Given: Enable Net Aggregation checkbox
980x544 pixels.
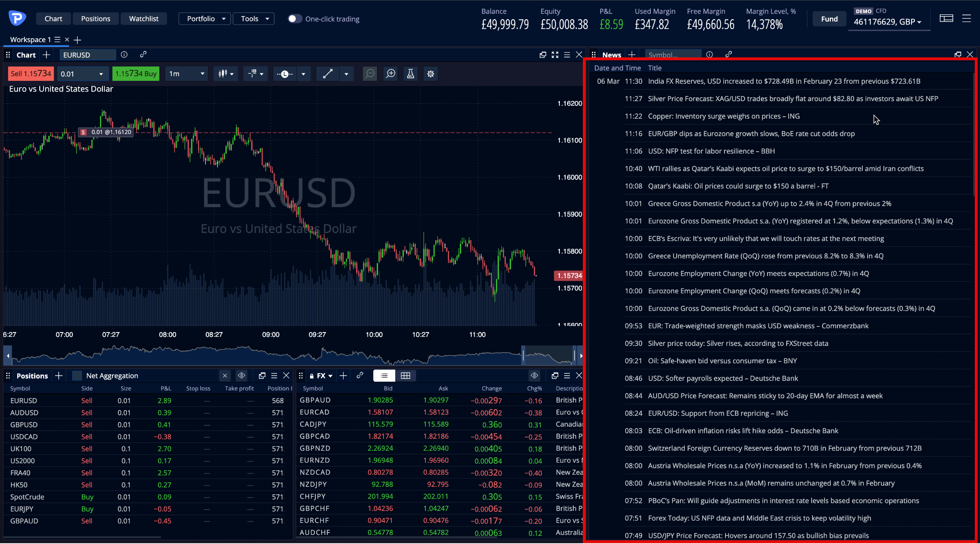Looking at the screenshot, I should coord(77,376).
